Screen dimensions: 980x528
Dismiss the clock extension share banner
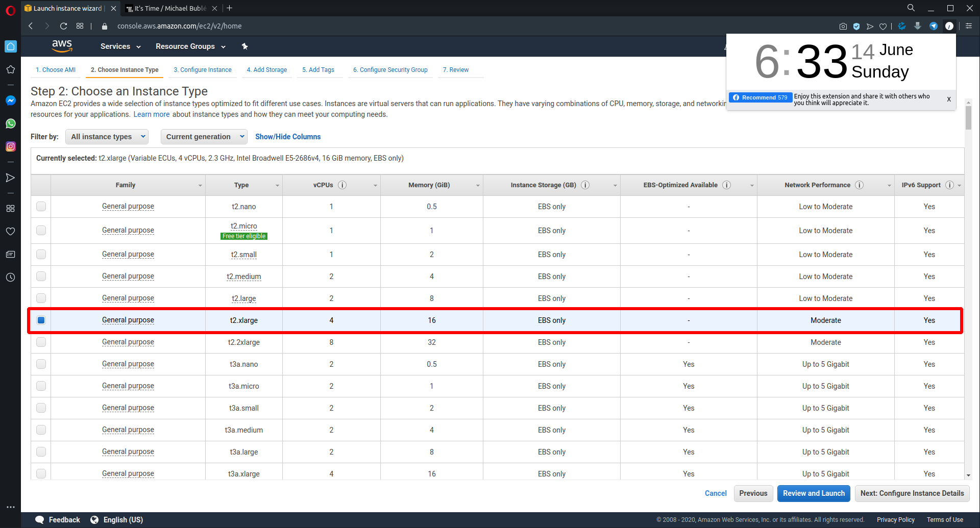(949, 99)
